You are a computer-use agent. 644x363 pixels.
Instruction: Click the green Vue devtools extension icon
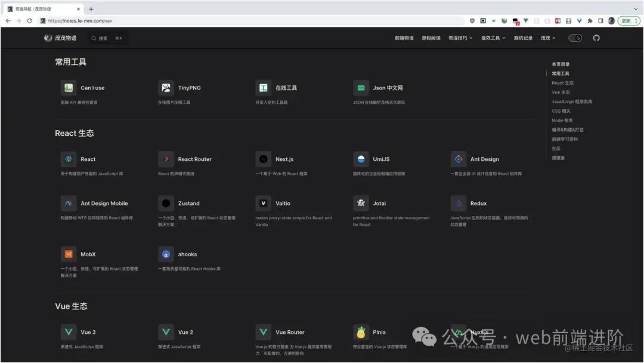click(x=526, y=21)
